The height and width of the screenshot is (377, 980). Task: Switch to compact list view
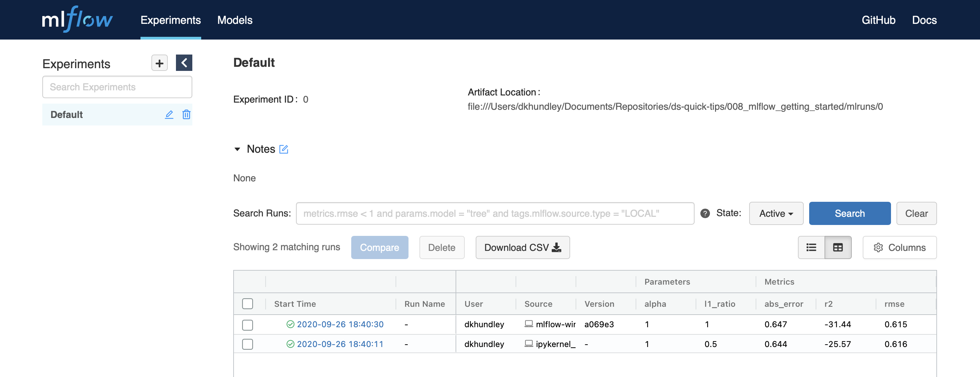click(811, 247)
